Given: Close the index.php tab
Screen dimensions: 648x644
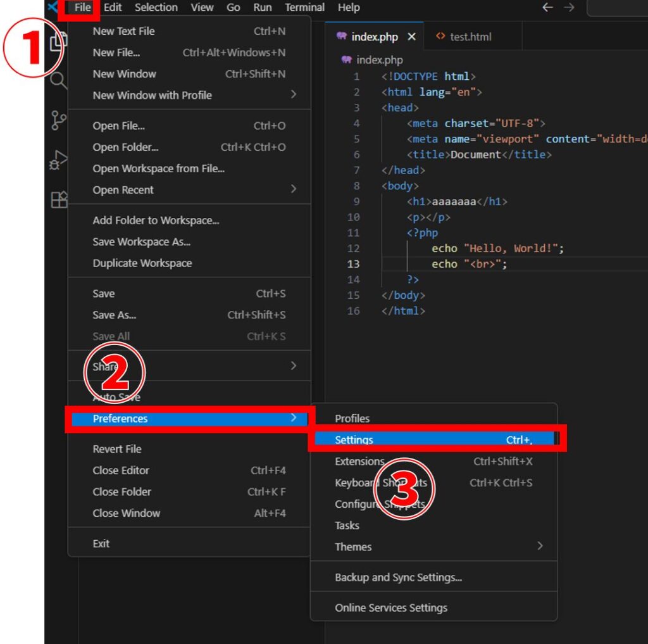Looking at the screenshot, I should (412, 36).
